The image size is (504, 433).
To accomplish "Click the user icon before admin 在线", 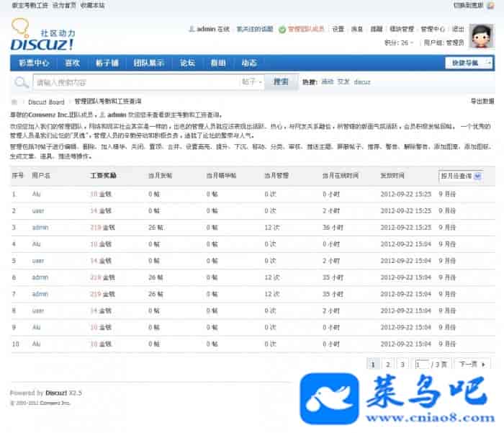I will [192, 30].
